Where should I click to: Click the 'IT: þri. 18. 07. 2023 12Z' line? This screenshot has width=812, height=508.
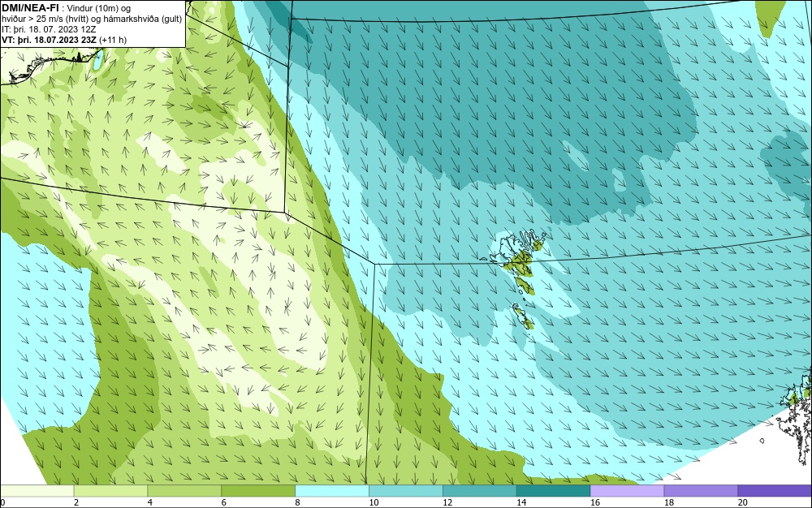click(49, 29)
